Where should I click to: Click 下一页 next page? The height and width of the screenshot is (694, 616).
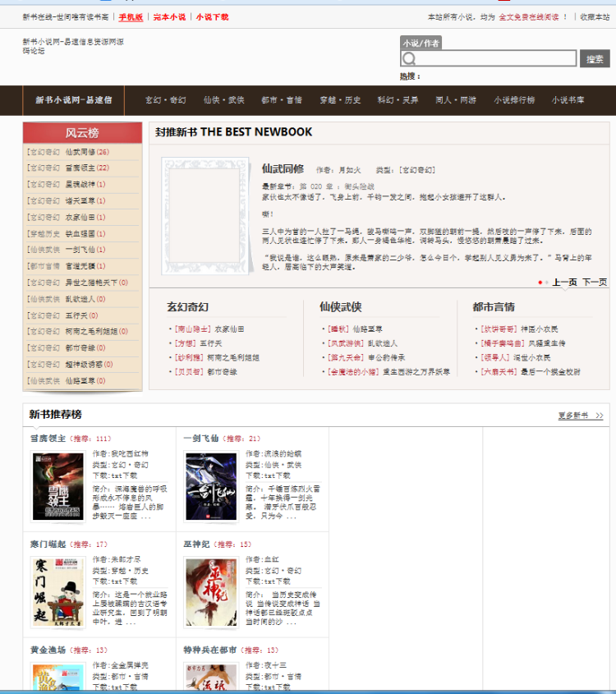click(x=595, y=283)
